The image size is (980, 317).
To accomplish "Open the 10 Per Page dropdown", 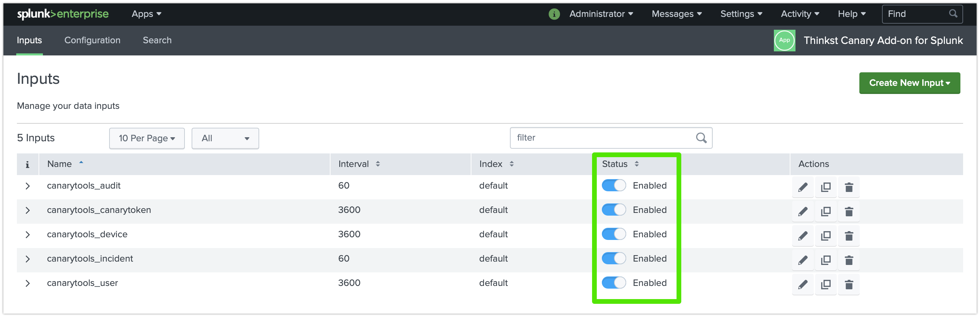I will click(x=147, y=139).
